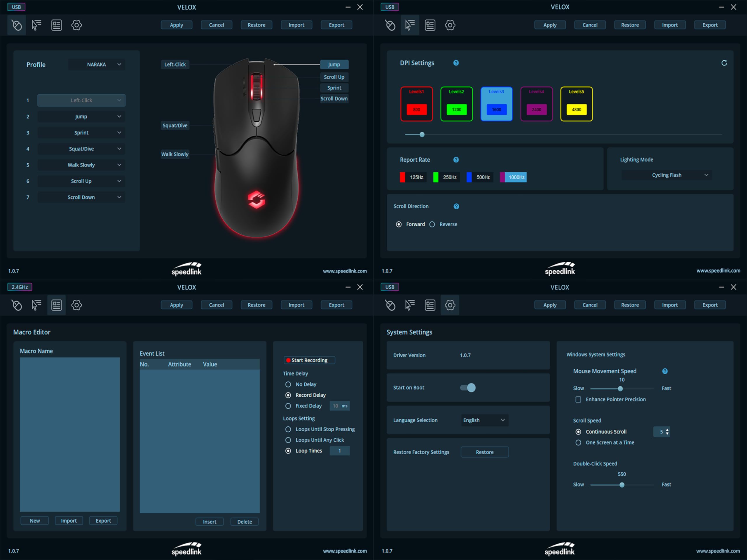Select gear tab in System Settings window

click(x=450, y=305)
